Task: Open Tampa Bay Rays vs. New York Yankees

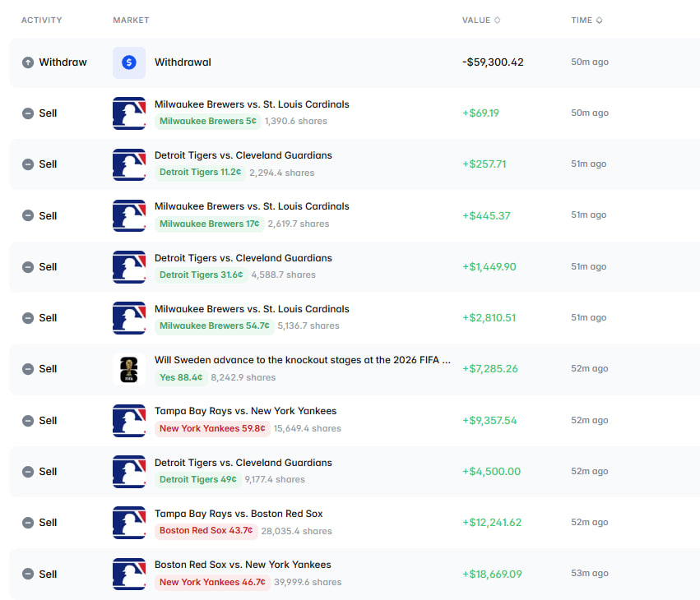Action: [x=246, y=411]
